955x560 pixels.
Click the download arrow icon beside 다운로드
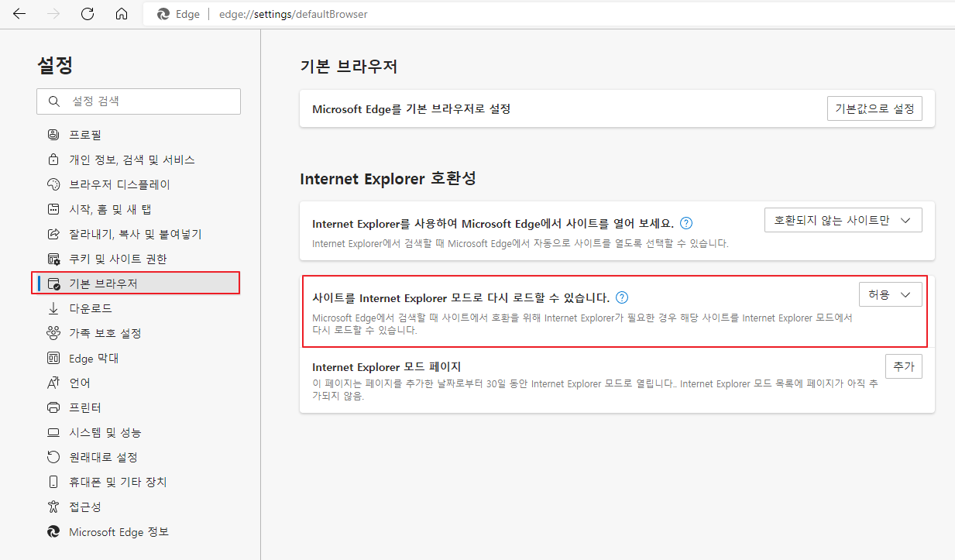[x=53, y=308]
